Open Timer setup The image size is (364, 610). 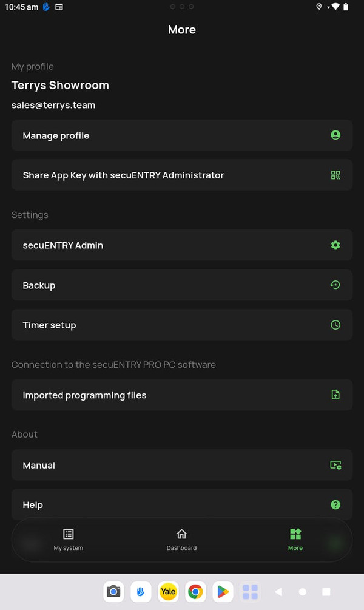click(181, 325)
